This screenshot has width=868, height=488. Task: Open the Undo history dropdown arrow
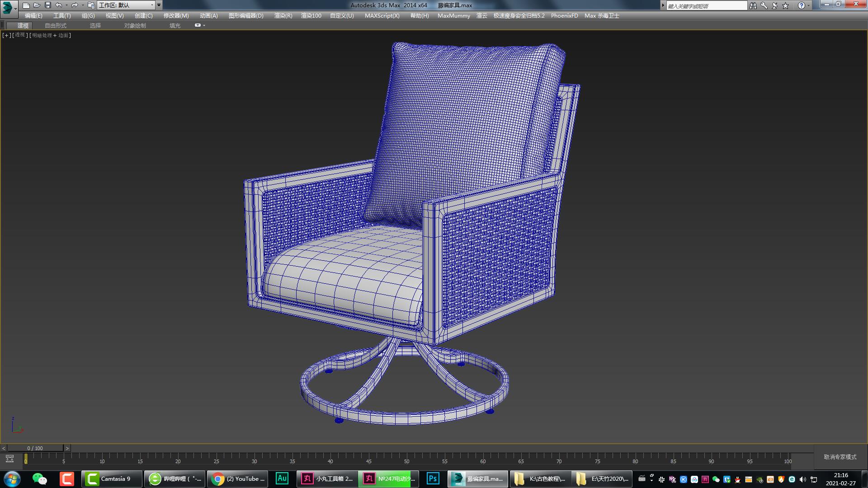click(66, 5)
